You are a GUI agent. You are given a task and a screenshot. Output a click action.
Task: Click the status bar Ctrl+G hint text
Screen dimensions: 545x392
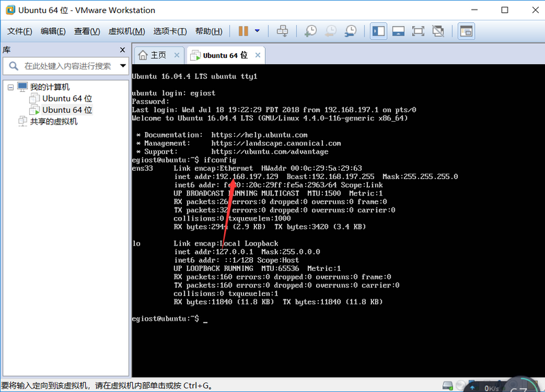tap(107, 386)
